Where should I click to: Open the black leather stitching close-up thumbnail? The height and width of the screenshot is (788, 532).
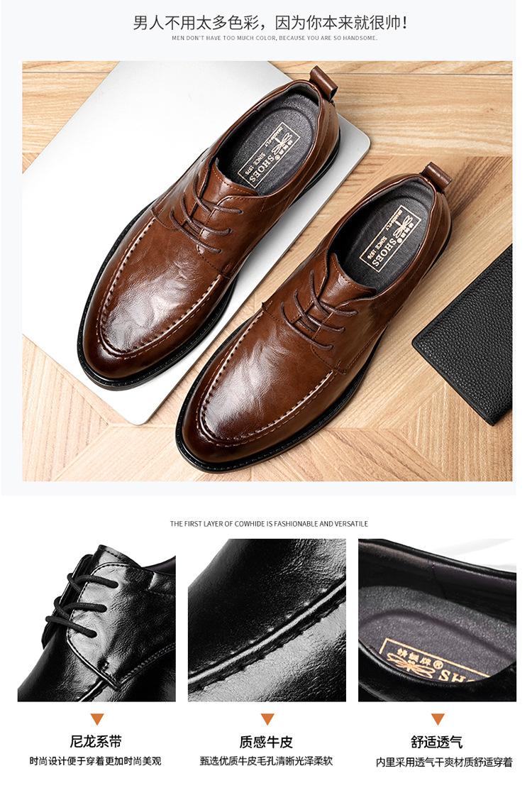pyautogui.click(x=267, y=620)
